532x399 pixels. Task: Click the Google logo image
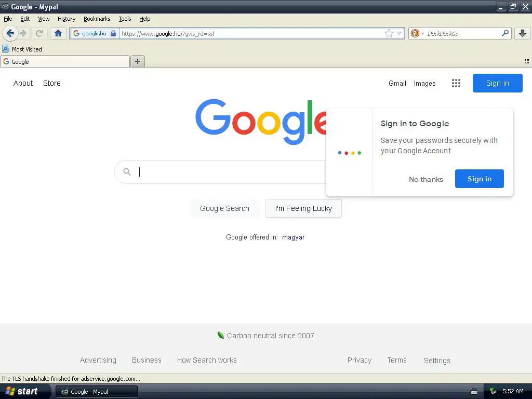261,121
